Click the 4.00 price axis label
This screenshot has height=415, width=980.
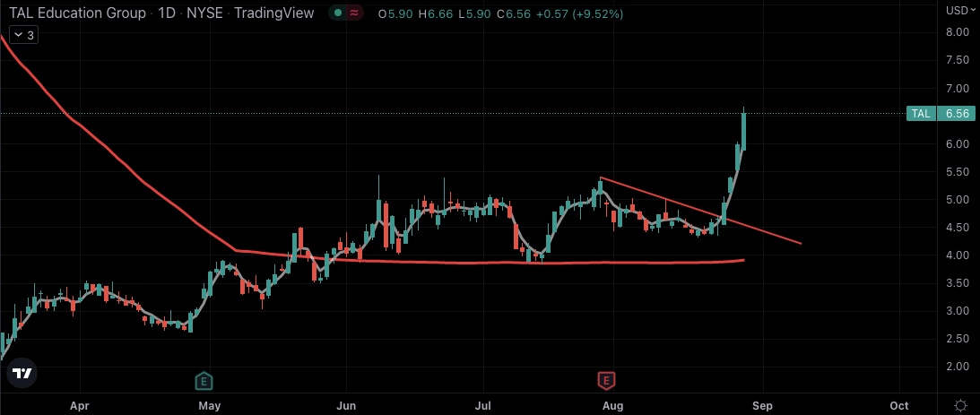[958, 255]
